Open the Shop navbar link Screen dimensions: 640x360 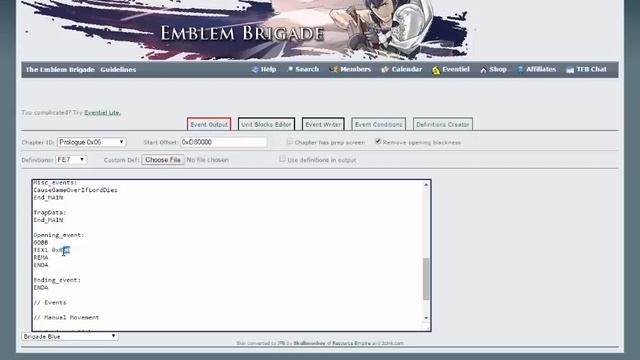tap(498, 69)
